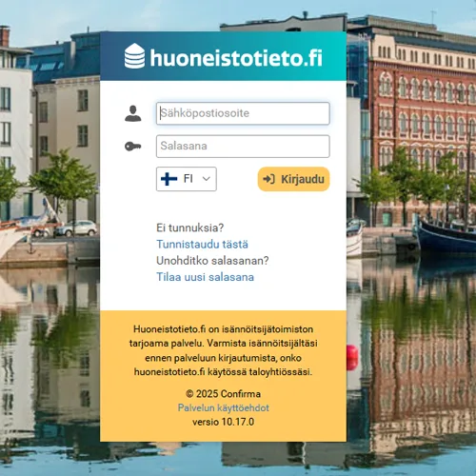Click the versio 10.17.0 version label
Screen dimensions: 476x476
click(224, 422)
